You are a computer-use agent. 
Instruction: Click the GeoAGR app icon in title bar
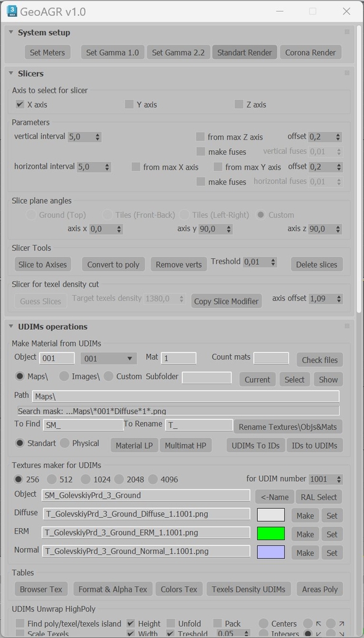coord(12,11)
